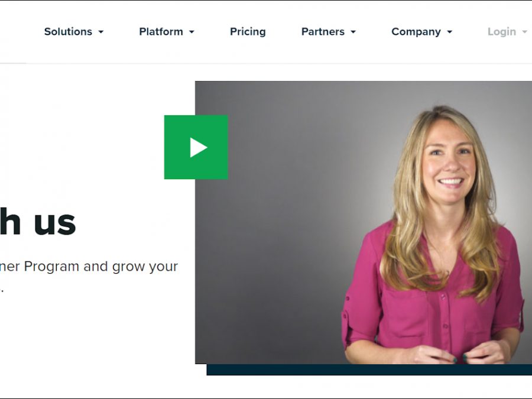
Task: Play the video with green play button
Action: (196, 147)
